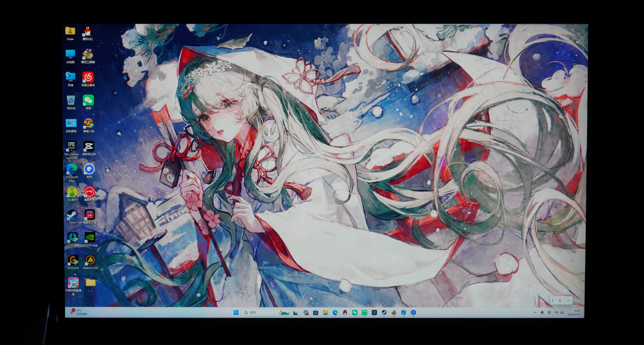The width and height of the screenshot is (644, 345).
Task: Launch QQ音乐 from the desktop
Action: click(x=72, y=194)
